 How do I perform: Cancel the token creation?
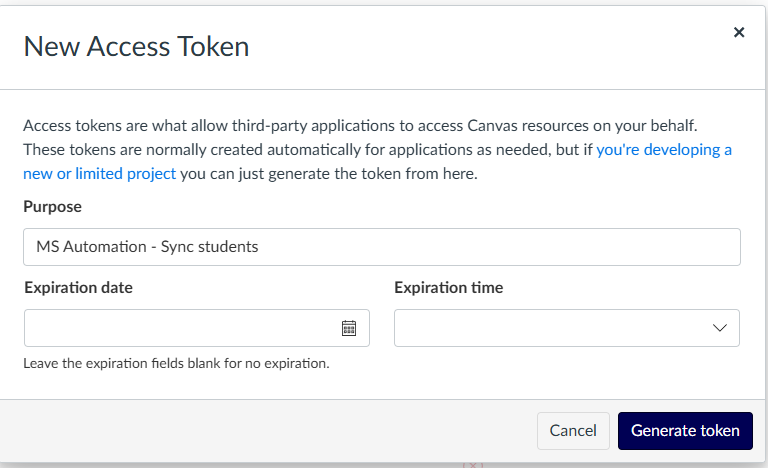[573, 431]
